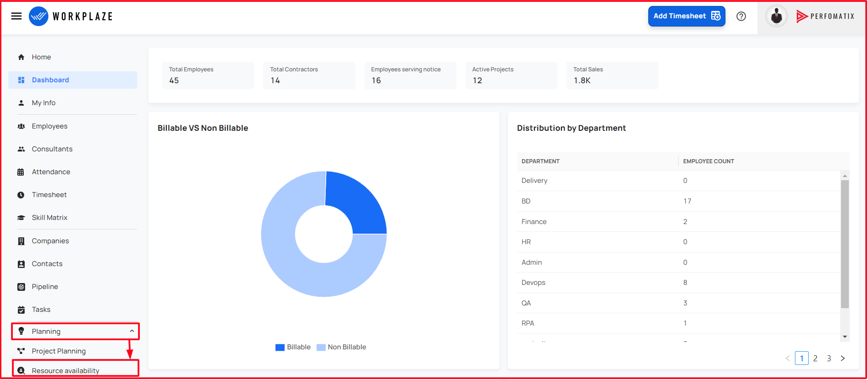Click the Employees group icon

click(21, 126)
